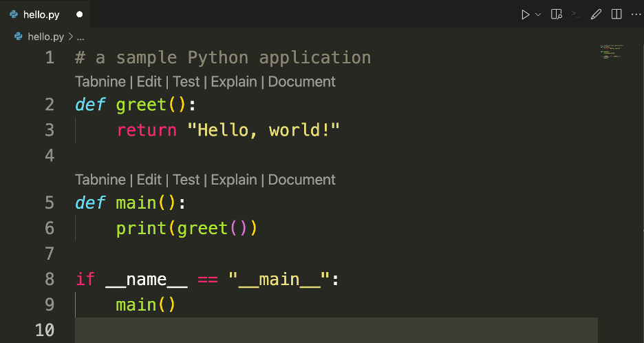Click Test above the main function
This screenshot has height=343, width=644.
[186, 180]
